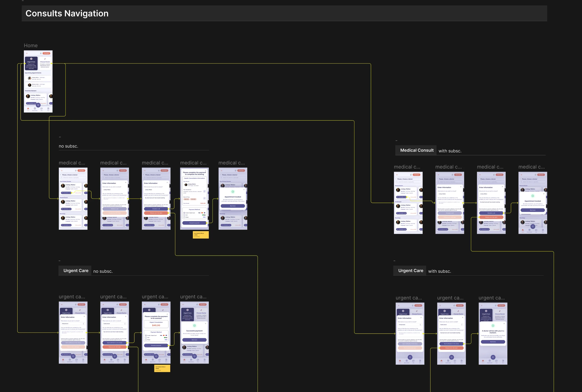Select Stripe radio in urgent payment frame
The image size is (582, 392).
point(146,340)
